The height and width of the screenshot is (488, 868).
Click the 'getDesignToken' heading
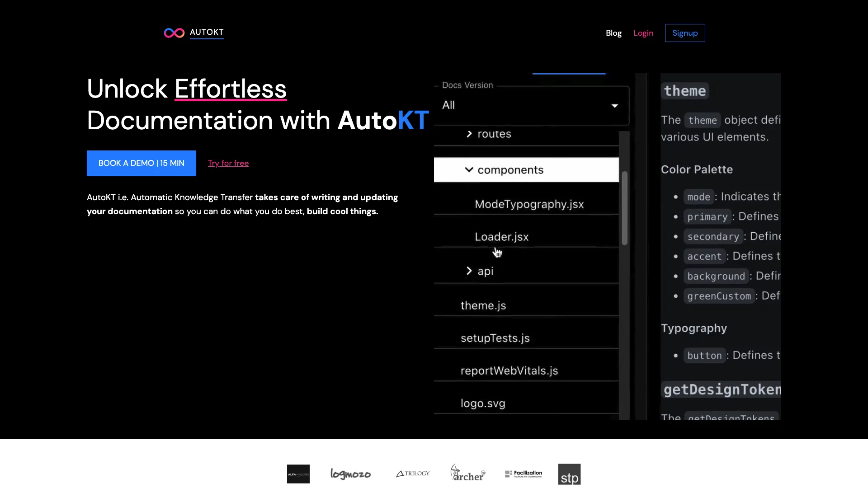click(721, 389)
